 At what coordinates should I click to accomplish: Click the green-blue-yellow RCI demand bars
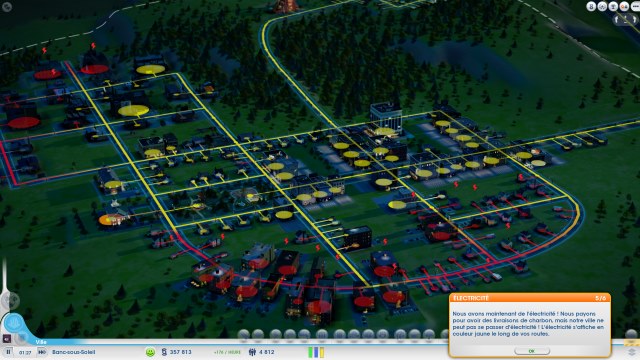tap(316, 352)
